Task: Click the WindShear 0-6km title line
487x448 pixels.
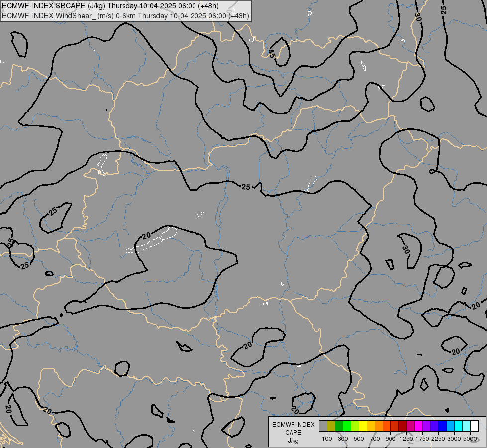Action: pos(125,16)
